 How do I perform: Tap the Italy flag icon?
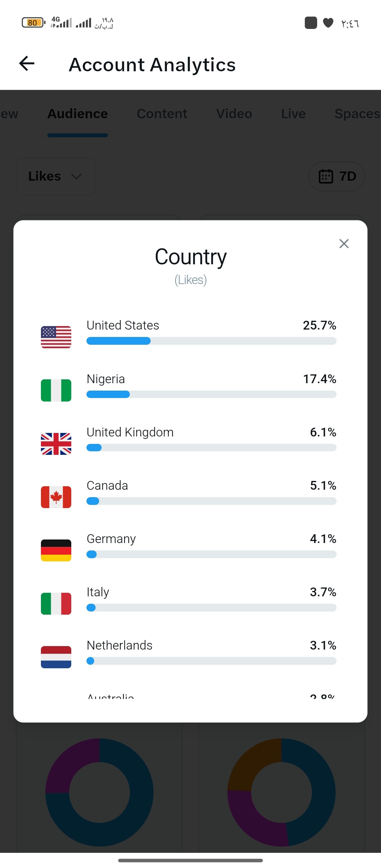pos(56,603)
